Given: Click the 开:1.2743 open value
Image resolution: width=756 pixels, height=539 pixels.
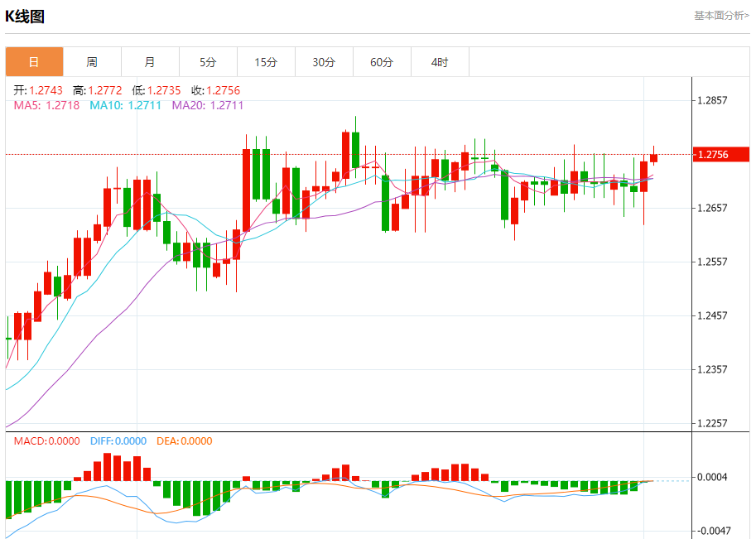Looking at the screenshot, I should pyautogui.click(x=38, y=90).
